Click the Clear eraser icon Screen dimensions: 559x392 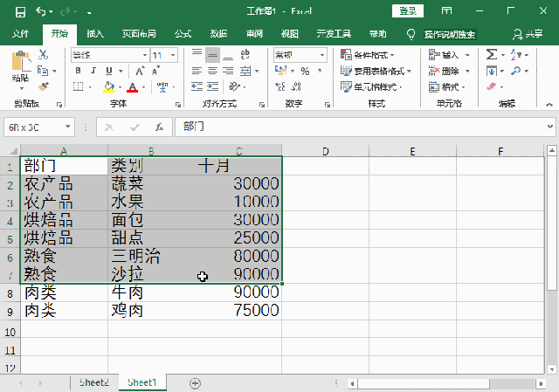pos(491,86)
